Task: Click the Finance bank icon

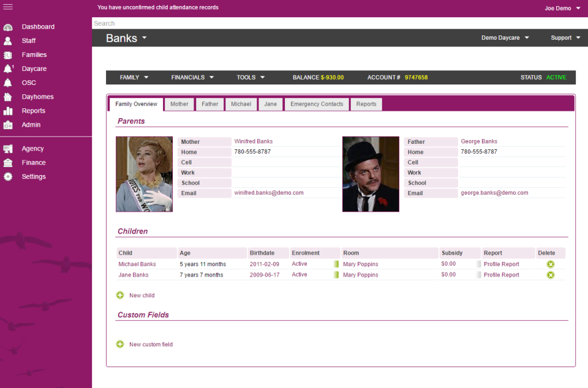Action: [8, 163]
